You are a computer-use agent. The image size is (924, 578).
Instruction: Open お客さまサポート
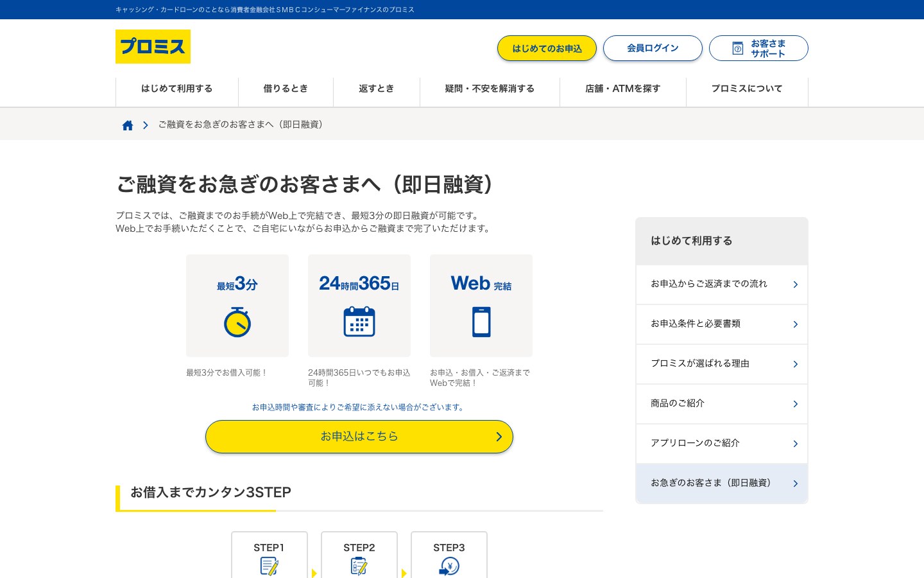pyautogui.click(x=758, y=48)
